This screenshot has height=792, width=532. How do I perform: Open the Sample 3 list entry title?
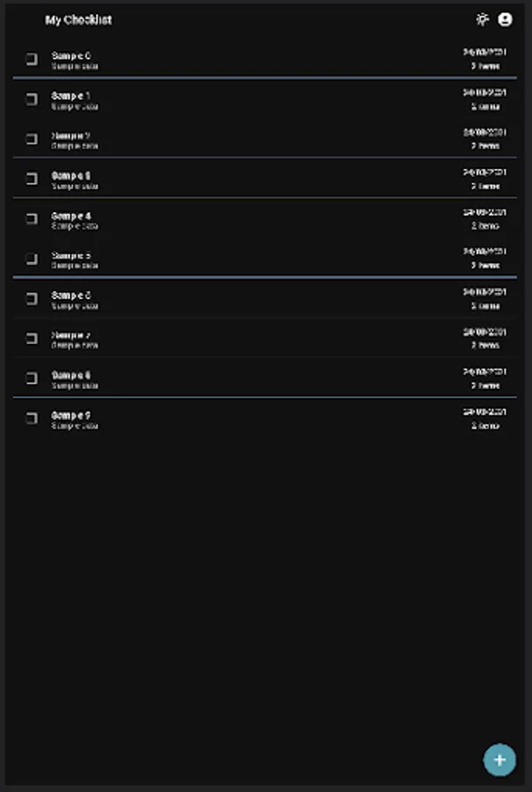tap(71, 175)
